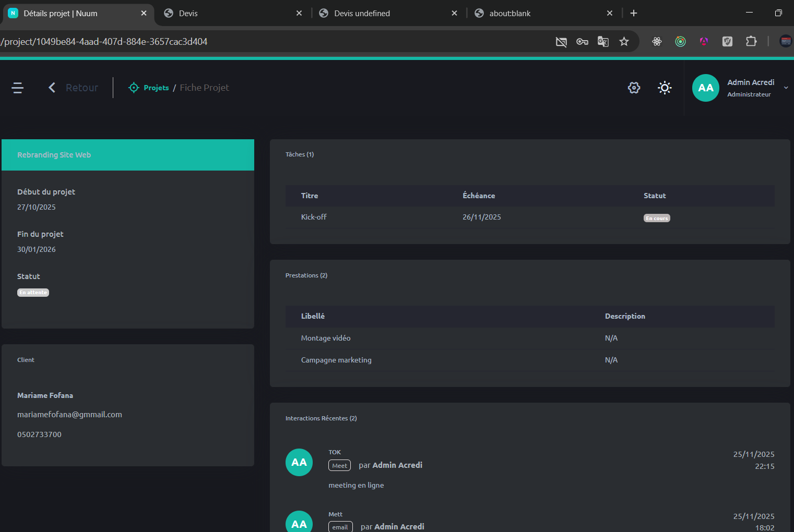Bookmark page with the star icon
794x532 pixels.
pyautogui.click(x=624, y=42)
